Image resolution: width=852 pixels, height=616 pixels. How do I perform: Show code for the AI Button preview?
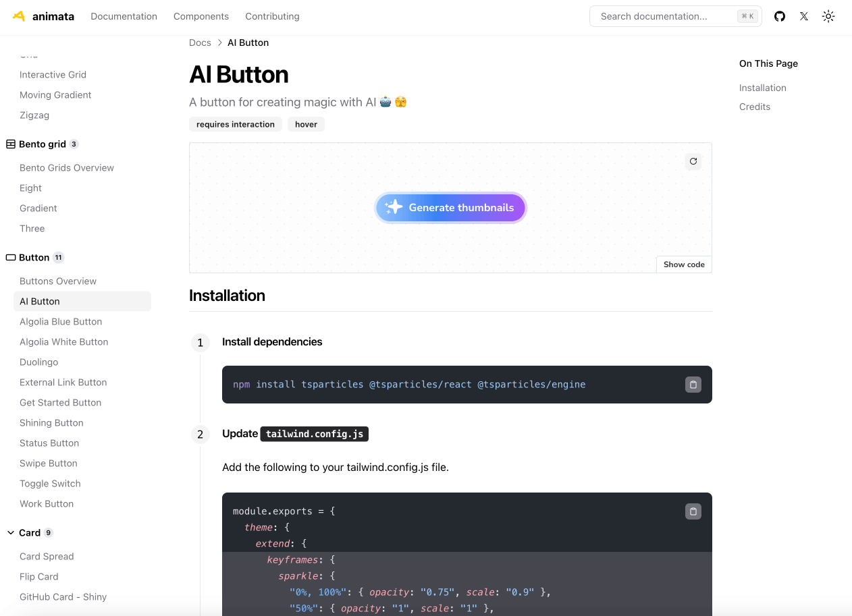[684, 264]
